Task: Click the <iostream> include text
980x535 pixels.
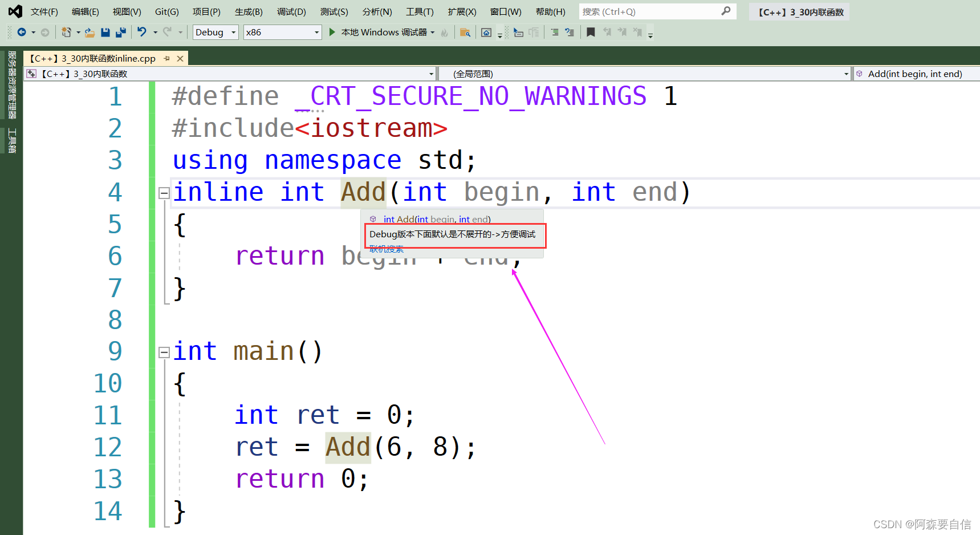Action: tap(371, 128)
